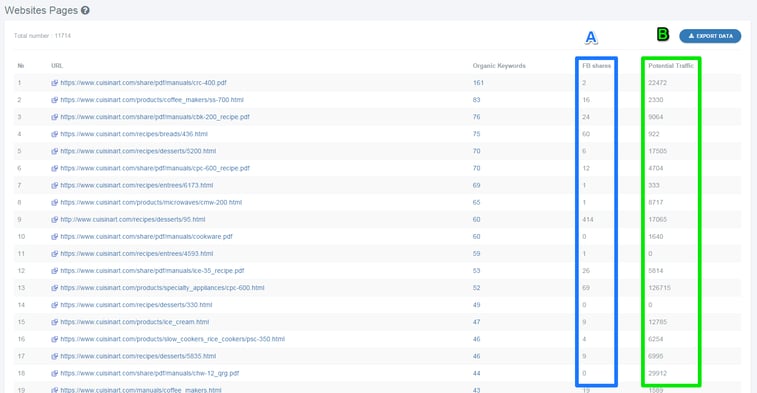Sort by Potential Traffic column header
Image resolution: width=757 pixels, height=393 pixels.
click(671, 66)
